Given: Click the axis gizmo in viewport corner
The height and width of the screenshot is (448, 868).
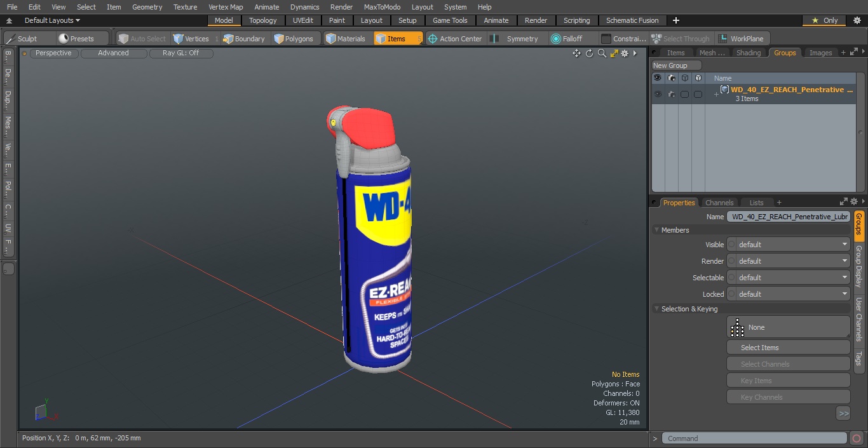Looking at the screenshot, I should click(x=46, y=411).
